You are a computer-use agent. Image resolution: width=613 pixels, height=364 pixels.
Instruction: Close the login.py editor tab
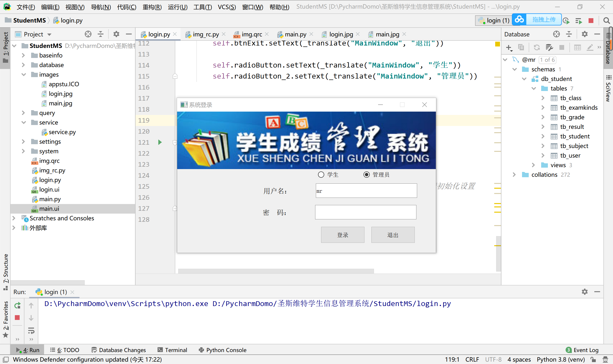click(x=175, y=34)
